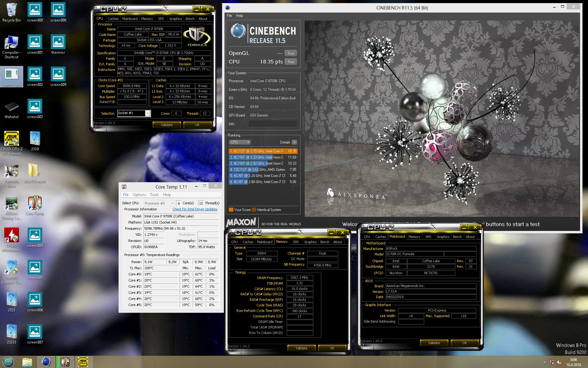
Task: Click the Core Speed value 5098.8 MHz
Action: 132,86
